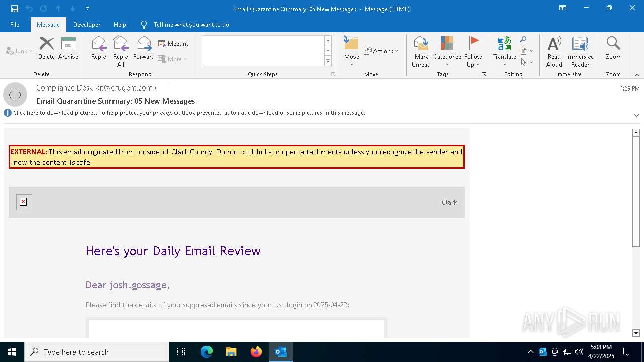Open the Follow Up flag menu

[x=473, y=51]
